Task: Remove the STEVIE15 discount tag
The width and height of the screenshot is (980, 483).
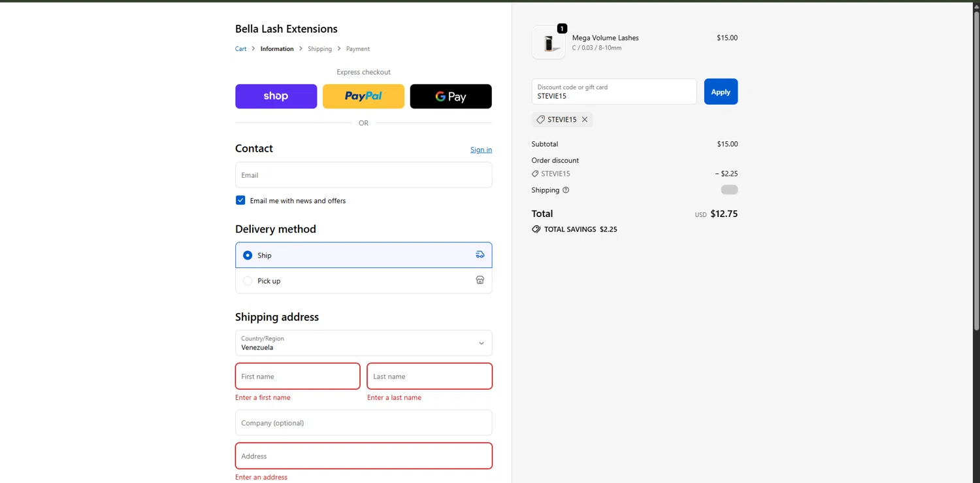Action: 585,120
